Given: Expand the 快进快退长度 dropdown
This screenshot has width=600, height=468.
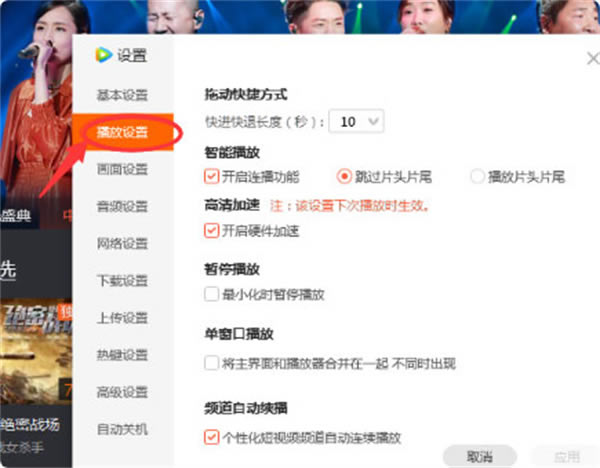Looking at the screenshot, I should pos(360,121).
